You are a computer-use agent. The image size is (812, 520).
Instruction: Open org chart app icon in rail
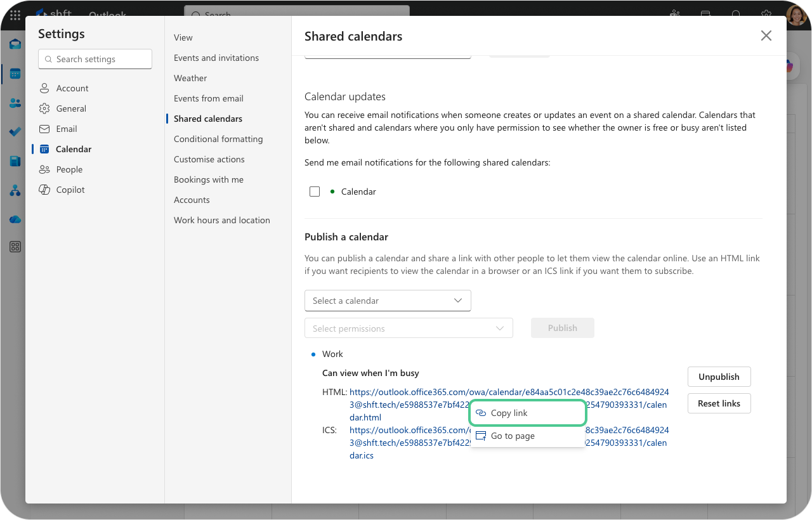(15, 190)
